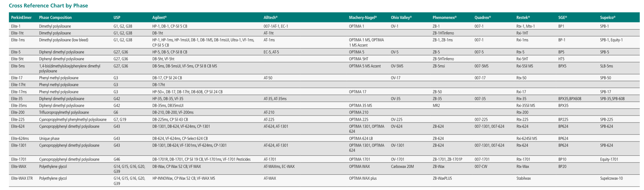
Task: Select the Alltech column header
Action: click(x=271, y=18)
